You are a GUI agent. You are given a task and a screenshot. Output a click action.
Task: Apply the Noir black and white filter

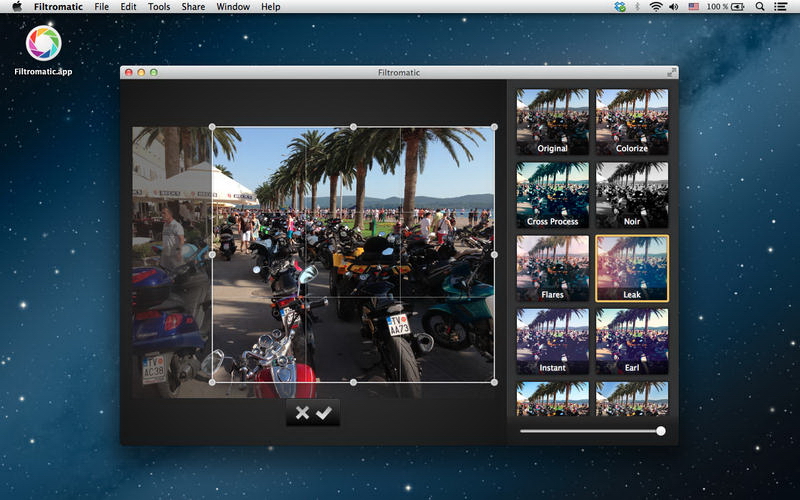632,195
